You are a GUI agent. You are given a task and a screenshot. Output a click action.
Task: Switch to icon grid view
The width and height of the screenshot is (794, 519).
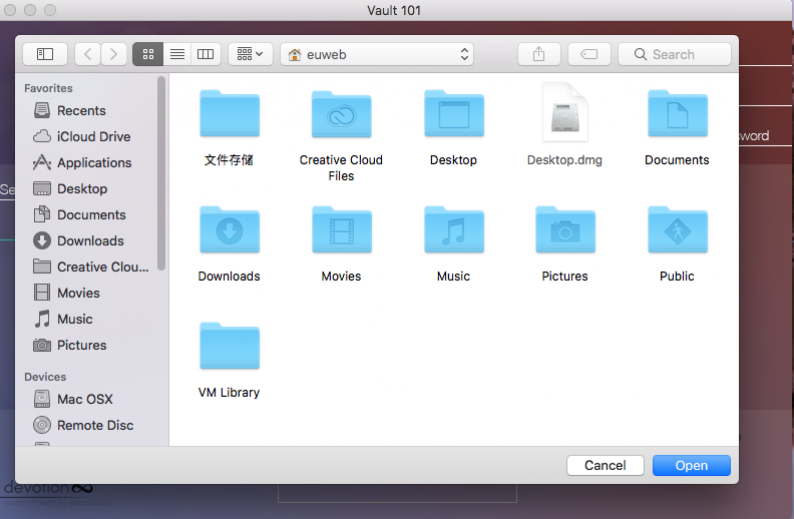pyautogui.click(x=148, y=54)
